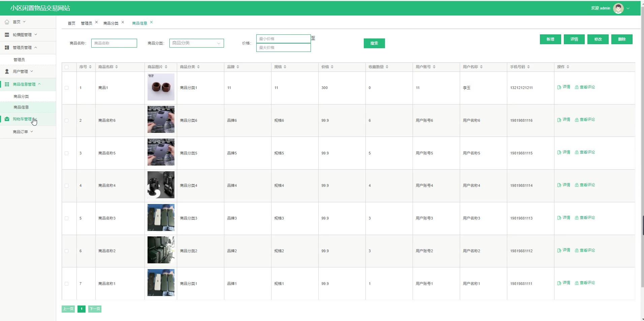The height and width of the screenshot is (321, 644).
Task: Open 详情 for 商品名称2 row
Action: pyautogui.click(x=564, y=250)
